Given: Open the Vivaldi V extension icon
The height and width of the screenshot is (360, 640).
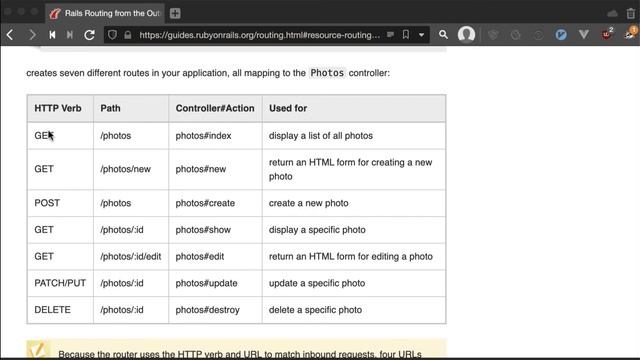Looking at the screenshot, I should [x=584, y=35].
